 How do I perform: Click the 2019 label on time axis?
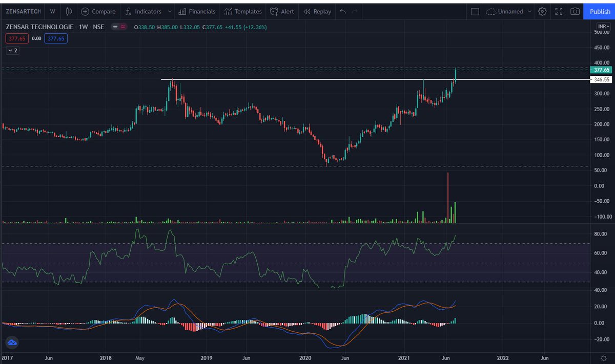tap(206, 358)
